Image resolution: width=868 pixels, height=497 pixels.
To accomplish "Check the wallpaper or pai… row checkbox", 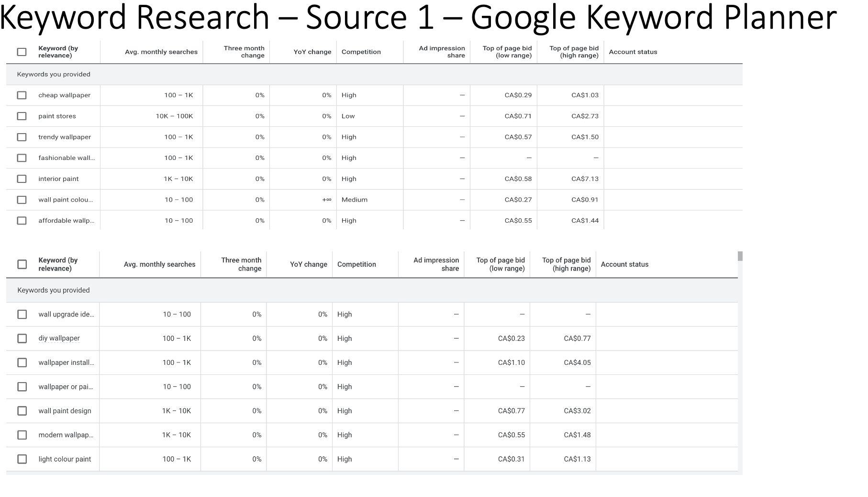I will click(x=22, y=387).
